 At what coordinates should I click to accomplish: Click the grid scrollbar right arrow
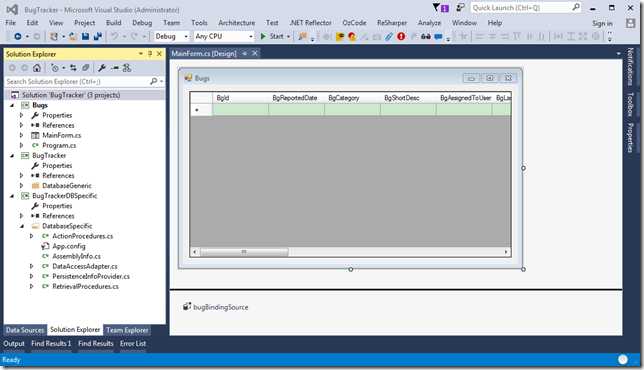click(506, 252)
